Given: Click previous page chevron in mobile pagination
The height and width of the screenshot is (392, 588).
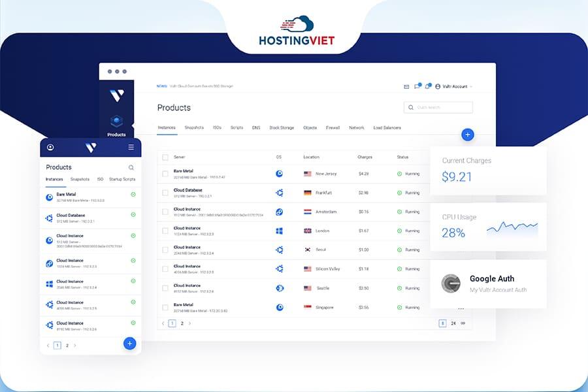Looking at the screenshot, I should (48, 346).
